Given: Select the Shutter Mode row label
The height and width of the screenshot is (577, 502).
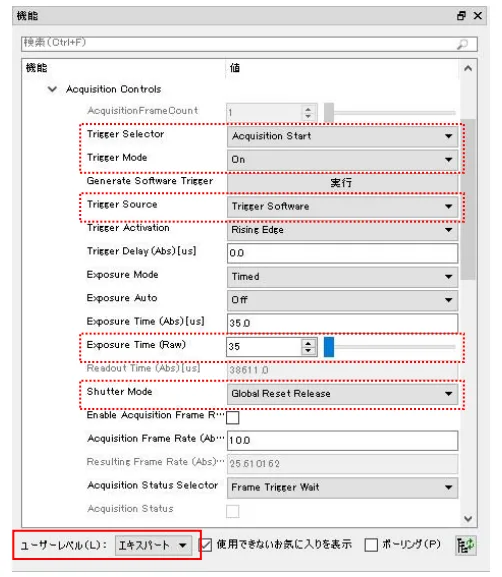Looking at the screenshot, I should [x=119, y=392].
